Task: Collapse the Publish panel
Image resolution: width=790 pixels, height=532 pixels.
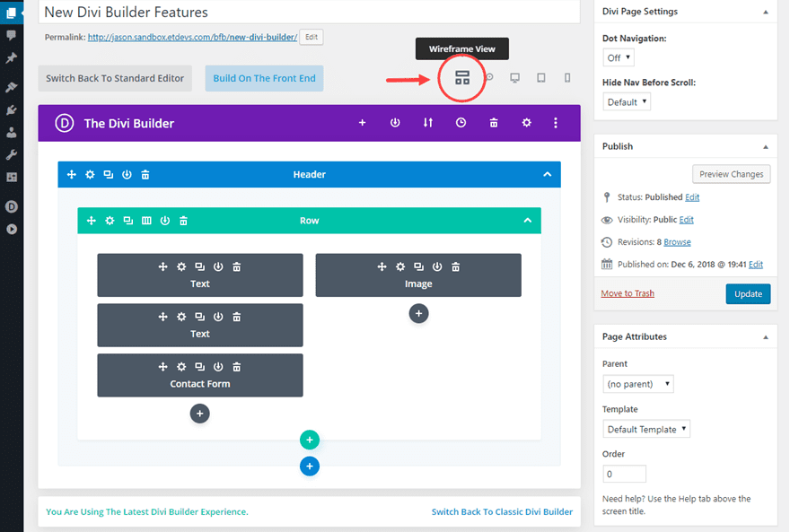Action: coord(766,146)
